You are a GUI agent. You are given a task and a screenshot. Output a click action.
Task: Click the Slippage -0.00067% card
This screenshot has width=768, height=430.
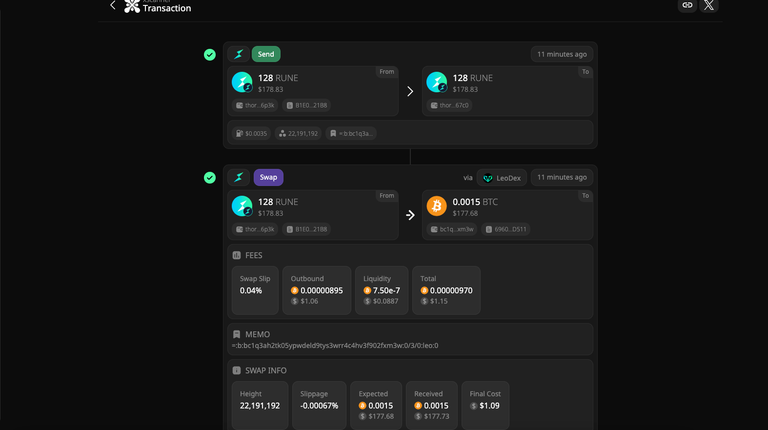click(319, 406)
